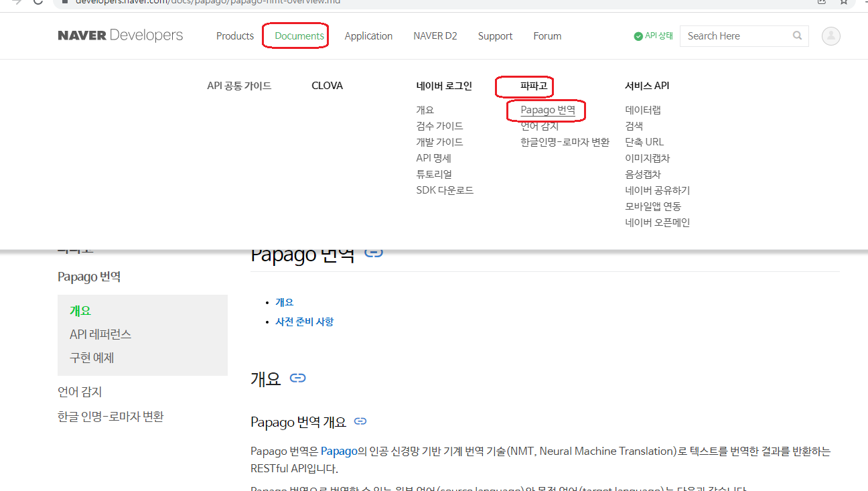Viewport: 868px width, 491px height.
Task: Open 튜토리얼 link
Action: pos(434,174)
